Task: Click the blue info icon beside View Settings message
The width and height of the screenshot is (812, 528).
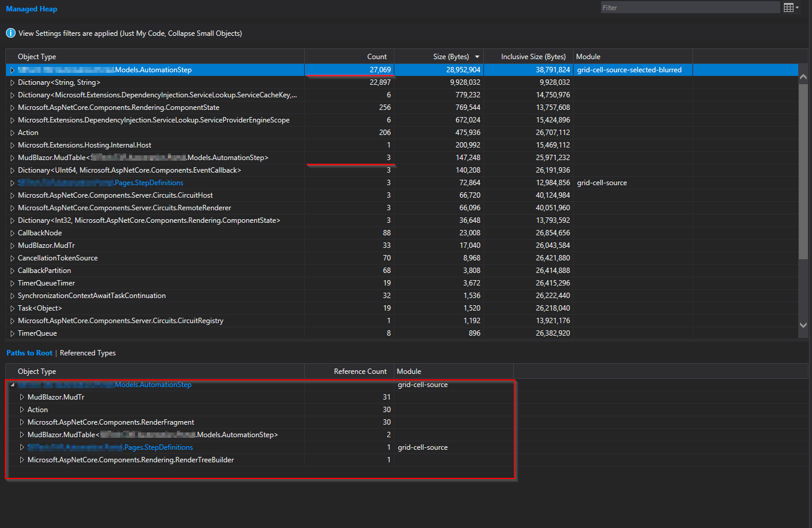Action: click(x=11, y=33)
